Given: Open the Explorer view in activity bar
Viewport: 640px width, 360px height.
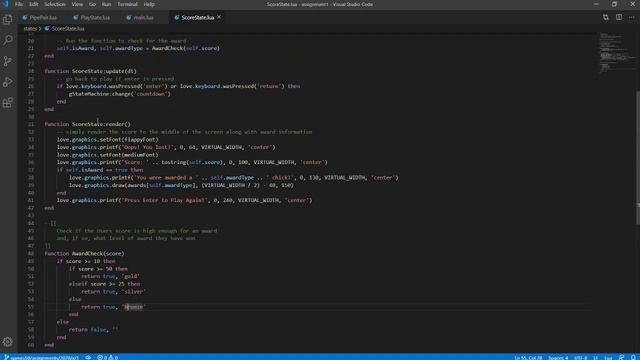Looking at the screenshot, I should coord(8,19).
